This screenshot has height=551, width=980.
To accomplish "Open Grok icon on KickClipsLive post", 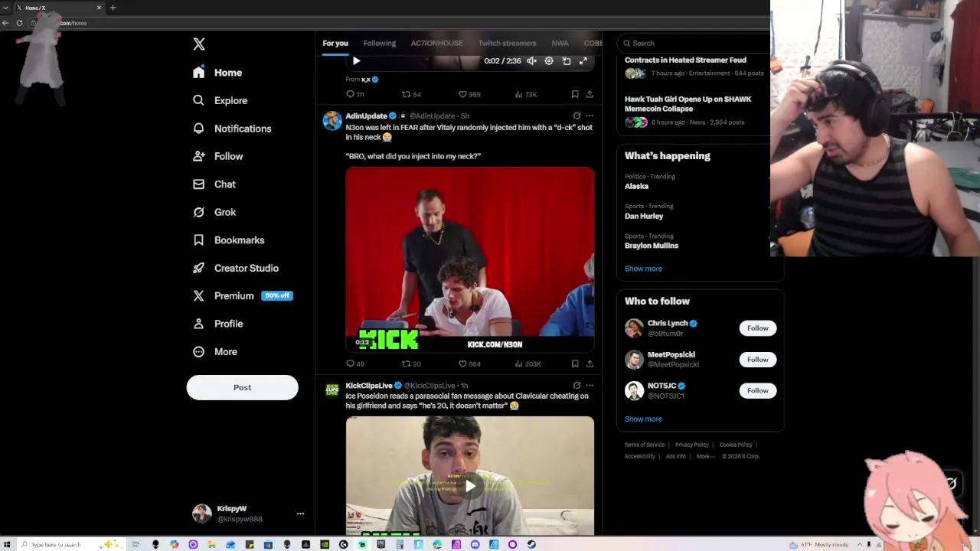I will pyautogui.click(x=577, y=386).
